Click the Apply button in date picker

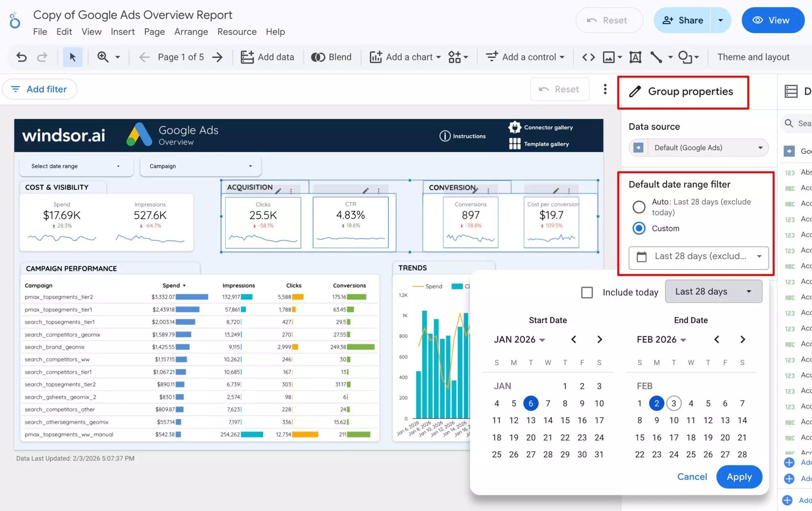[x=739, y=477]
